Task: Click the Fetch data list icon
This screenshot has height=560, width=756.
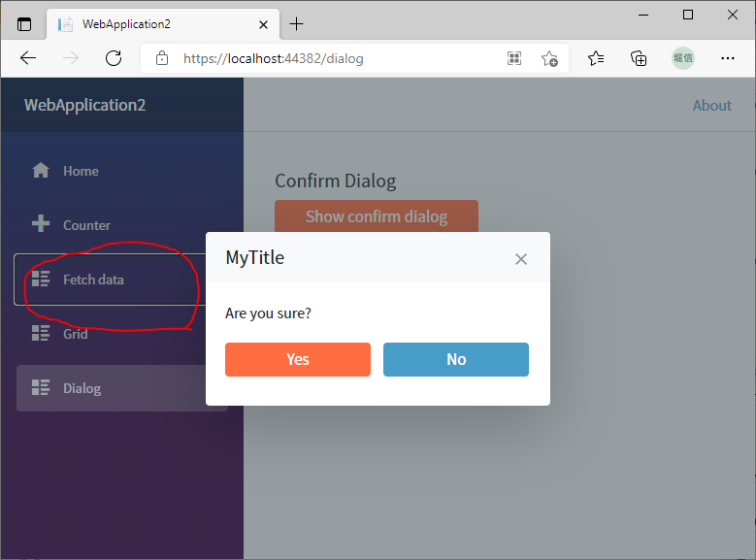Action: (41, 280)
